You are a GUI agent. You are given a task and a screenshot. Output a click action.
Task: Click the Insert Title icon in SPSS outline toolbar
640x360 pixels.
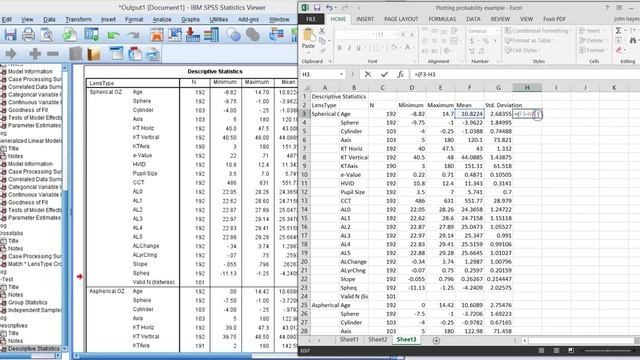135,53
